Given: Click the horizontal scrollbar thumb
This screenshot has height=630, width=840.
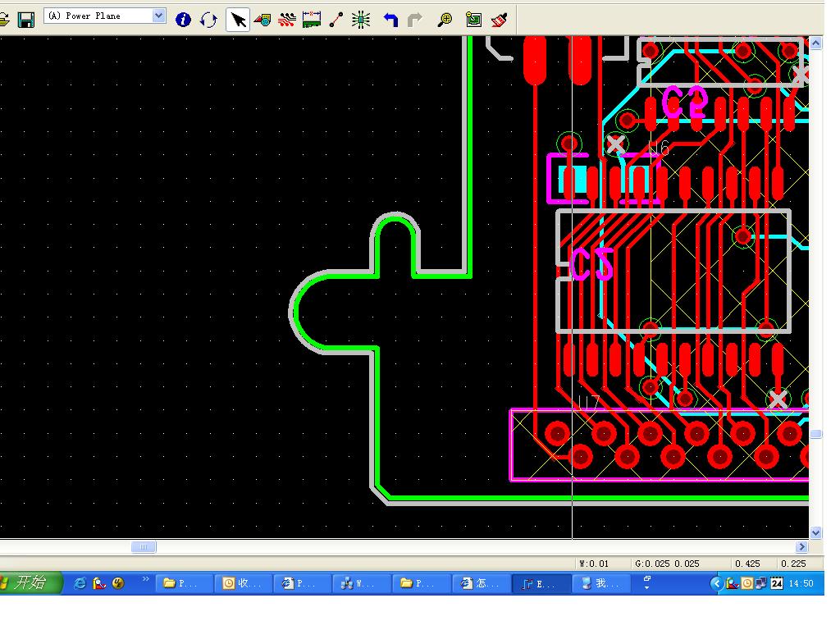Looking at the screenshot, I should [143, 547].
